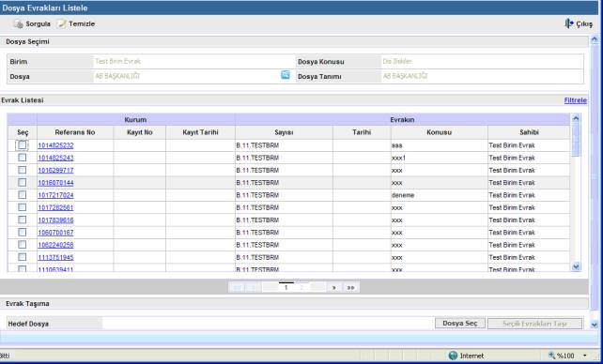This screenshot has width=603, height=364.
Task: Tick checkbox for row 1014825232
Action: coord(23,145)
